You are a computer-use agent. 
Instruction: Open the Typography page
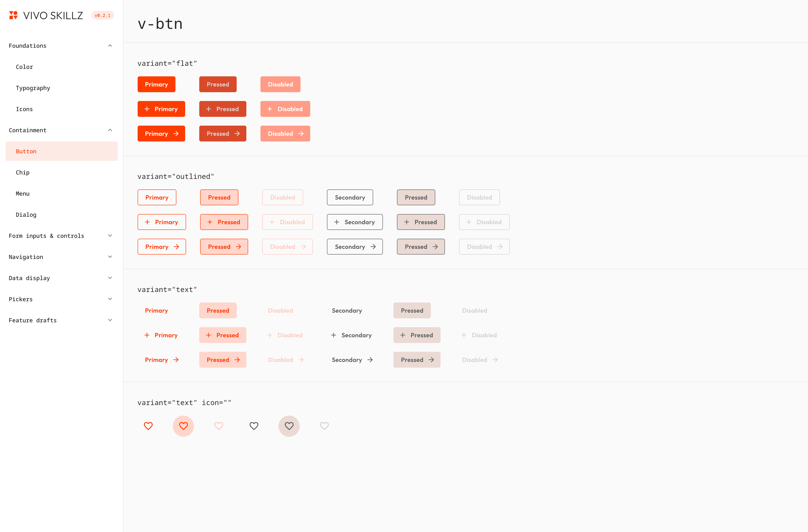tap(61, 88)
